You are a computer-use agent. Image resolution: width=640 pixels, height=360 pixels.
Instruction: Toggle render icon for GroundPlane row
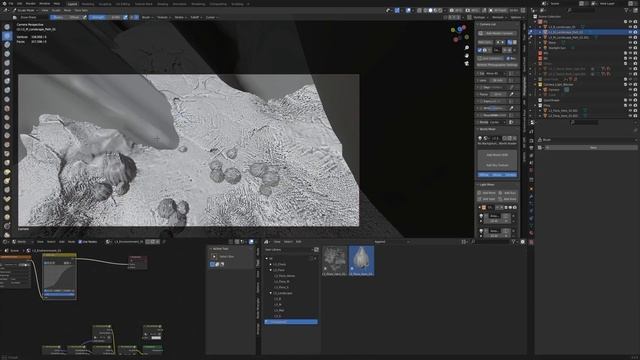click(x=635, y=100)
